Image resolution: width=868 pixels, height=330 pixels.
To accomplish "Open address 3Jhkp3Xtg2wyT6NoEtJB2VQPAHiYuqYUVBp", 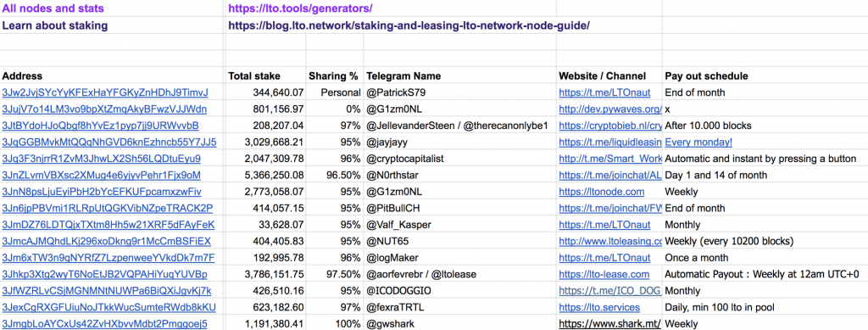I will point(104,274).
